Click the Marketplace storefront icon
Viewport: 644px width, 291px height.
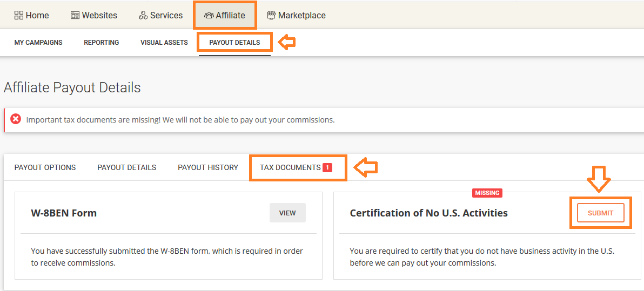(x=271, y=16)
